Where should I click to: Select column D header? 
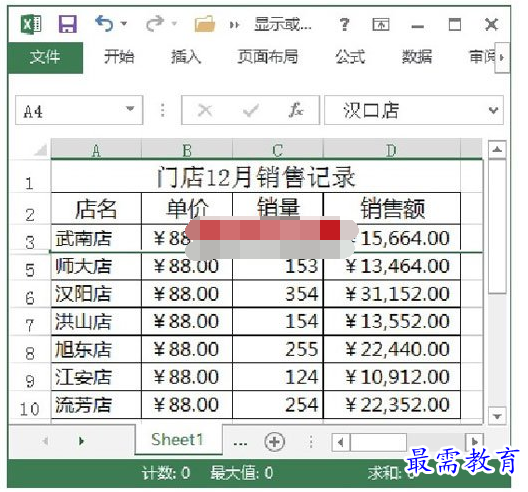point(392,150)
